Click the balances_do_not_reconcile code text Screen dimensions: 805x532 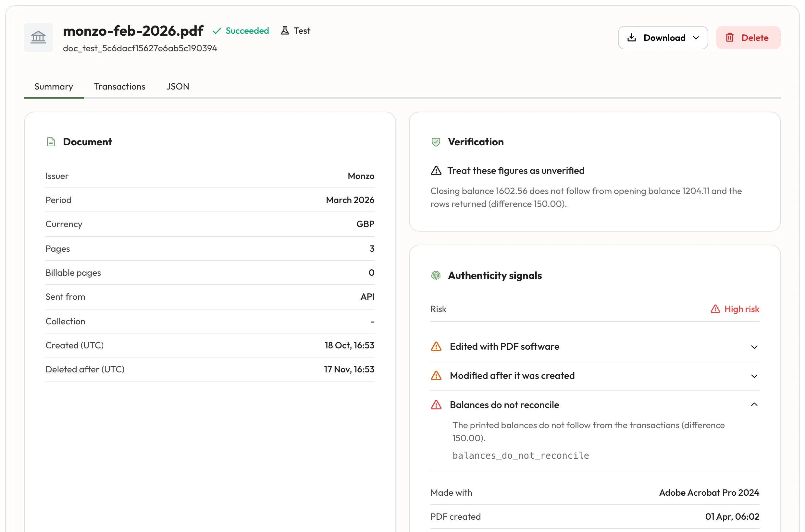[520, 456]
